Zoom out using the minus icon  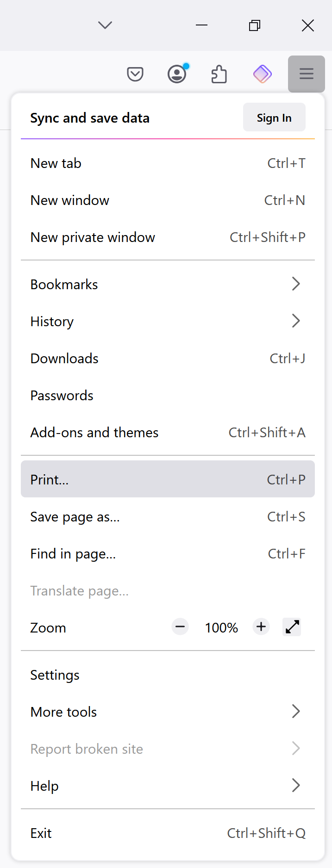(x=180, y=627)
